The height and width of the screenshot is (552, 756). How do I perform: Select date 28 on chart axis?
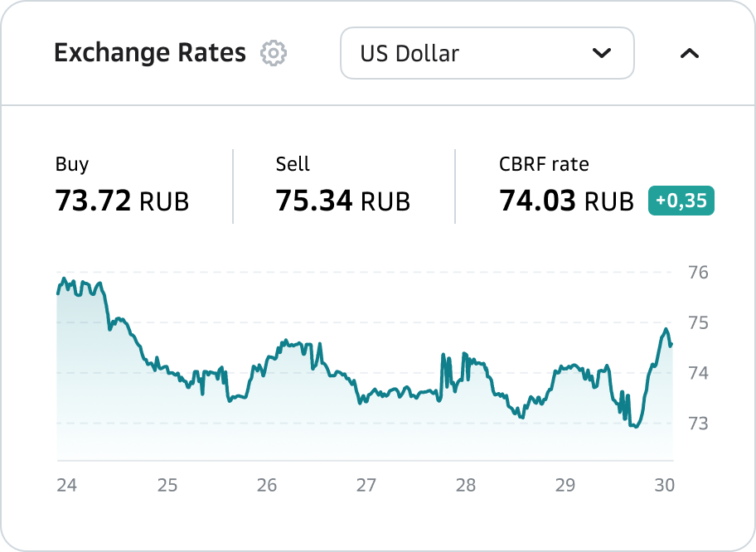tap(466, 486)
